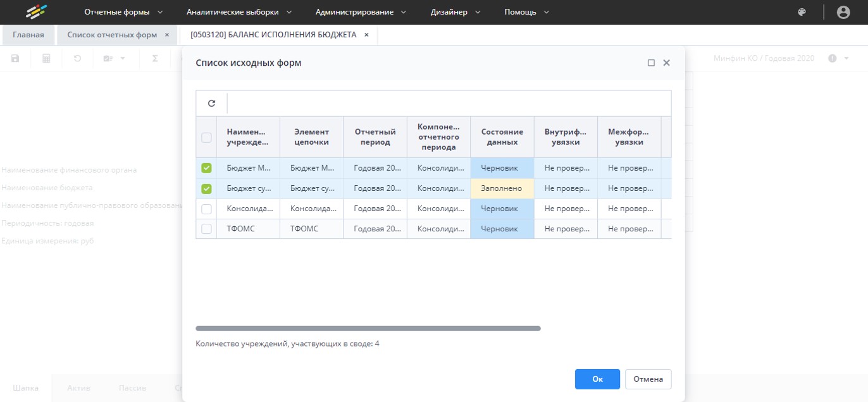Open the user profile account icon
Image resolution: width=868 pixels, height=402 pixels.
(843, 12)
